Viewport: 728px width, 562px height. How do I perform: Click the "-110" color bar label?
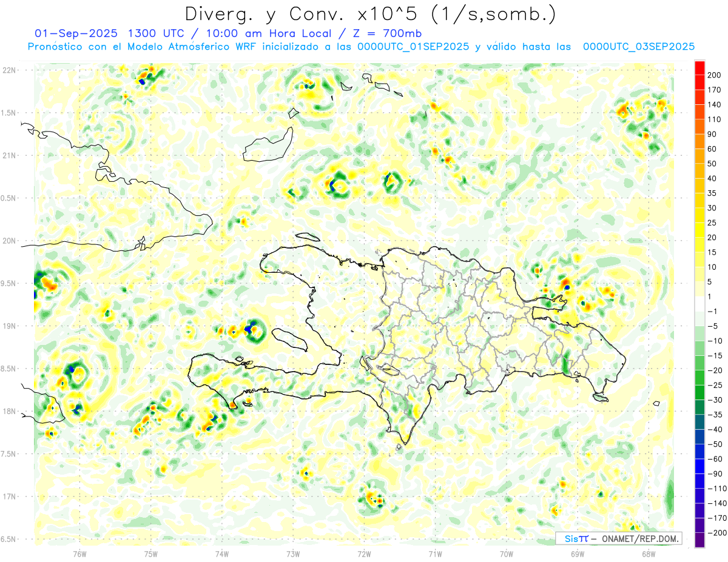718,489
